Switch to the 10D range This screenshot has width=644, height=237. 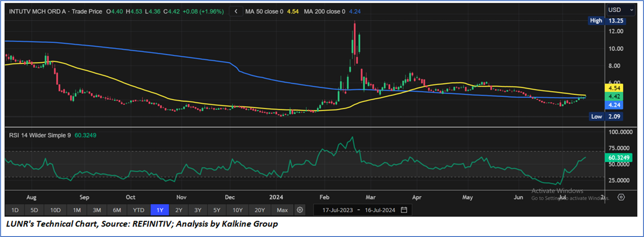[x=56, y=210]
